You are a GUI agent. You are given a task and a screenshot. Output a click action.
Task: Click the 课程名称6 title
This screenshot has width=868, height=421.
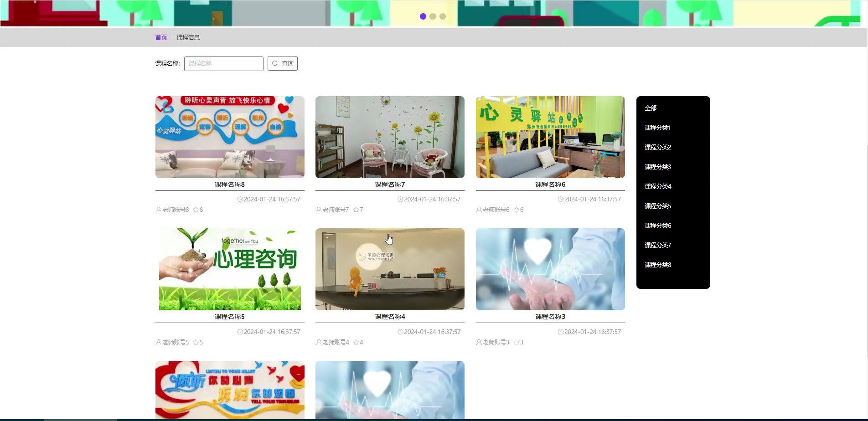click(550, 185)
